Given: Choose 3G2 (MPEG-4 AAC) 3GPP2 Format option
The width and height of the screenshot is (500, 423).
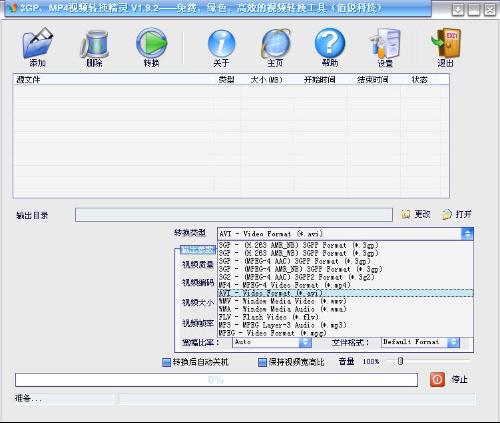Looking at the screenshot, I should pyautogui.click(x=345, y=277).
